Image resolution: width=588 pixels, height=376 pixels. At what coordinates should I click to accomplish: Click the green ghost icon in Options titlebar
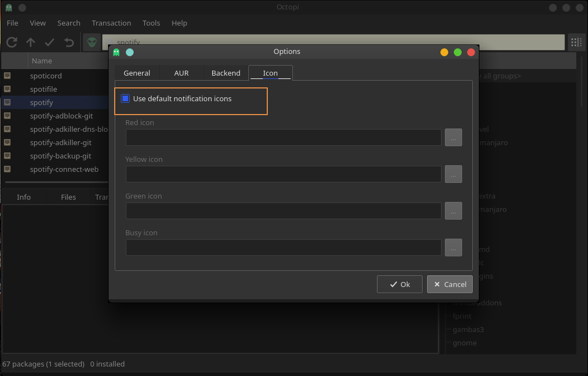click(116, 52)
